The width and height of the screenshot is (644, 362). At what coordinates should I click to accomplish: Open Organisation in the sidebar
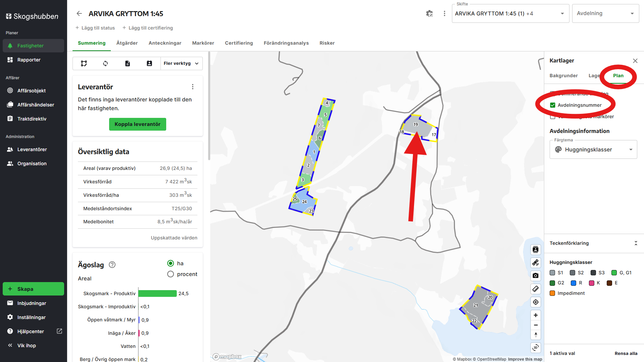coord(33,164)
